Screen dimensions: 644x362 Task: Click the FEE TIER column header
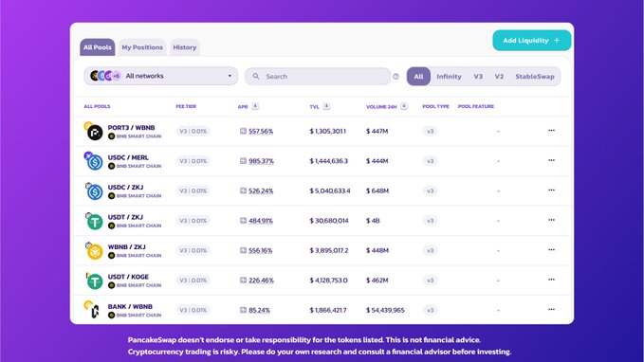point(186,106)
